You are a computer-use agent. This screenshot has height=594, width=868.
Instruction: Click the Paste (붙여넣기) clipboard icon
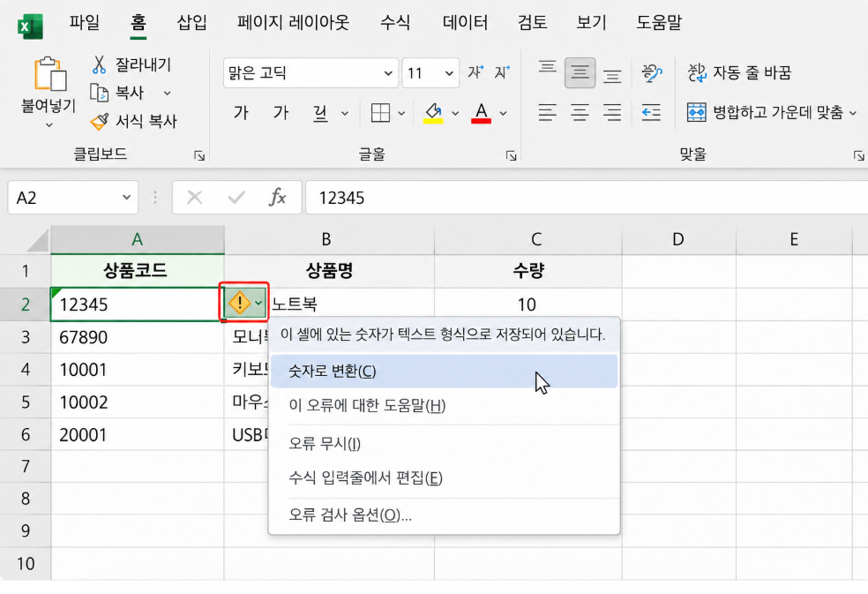[49, 73]
